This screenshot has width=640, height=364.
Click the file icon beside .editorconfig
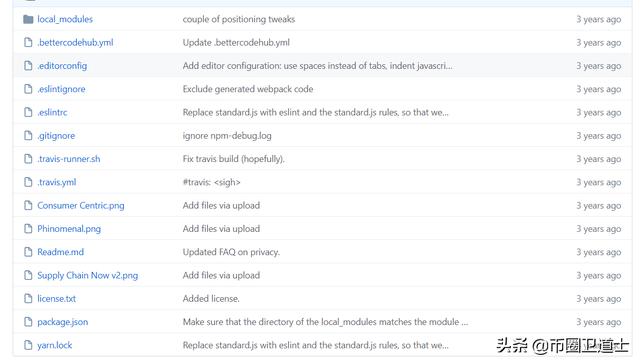pos(28,66)
